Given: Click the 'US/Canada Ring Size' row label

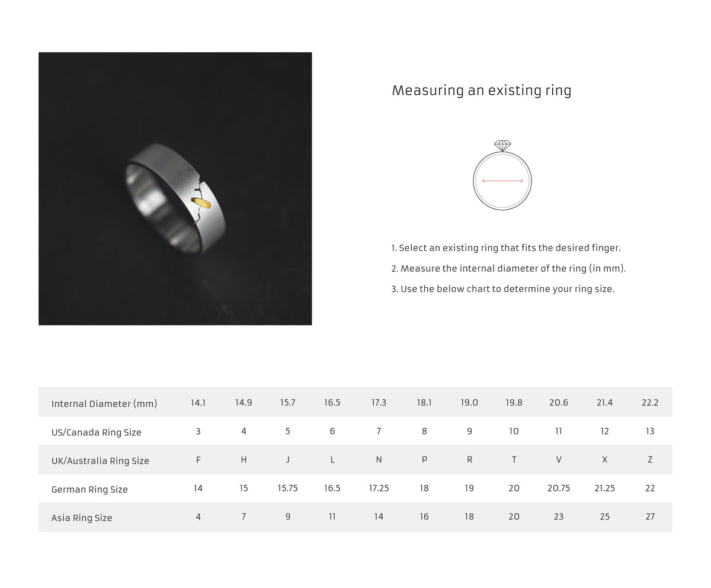Looking at the screenshot, I should [97, 432].
